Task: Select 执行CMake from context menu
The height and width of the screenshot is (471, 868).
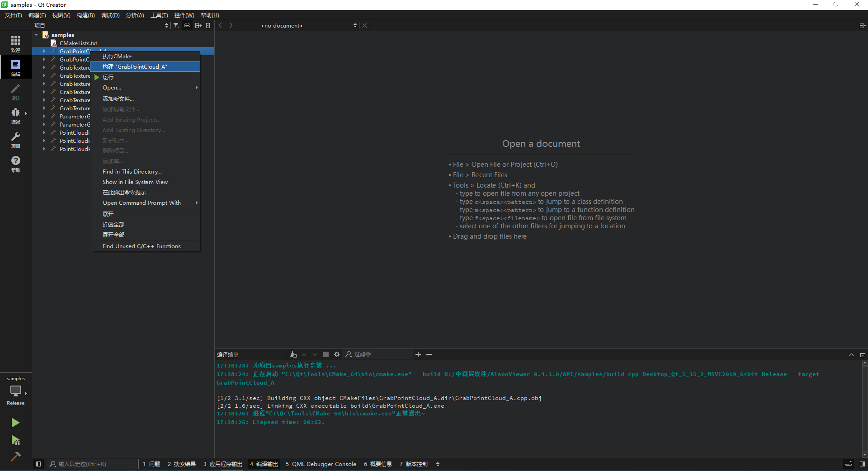Action: (117, 57)
